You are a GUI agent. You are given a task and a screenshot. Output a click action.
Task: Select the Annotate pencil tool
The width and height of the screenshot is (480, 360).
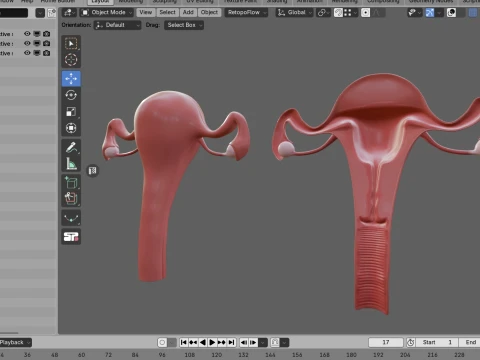coord(71,147)
